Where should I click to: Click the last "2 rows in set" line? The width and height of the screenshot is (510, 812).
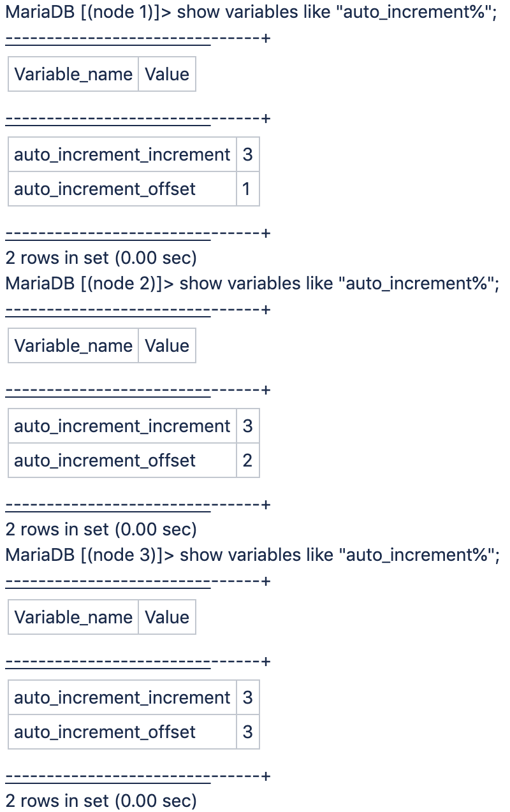(101, 801)
